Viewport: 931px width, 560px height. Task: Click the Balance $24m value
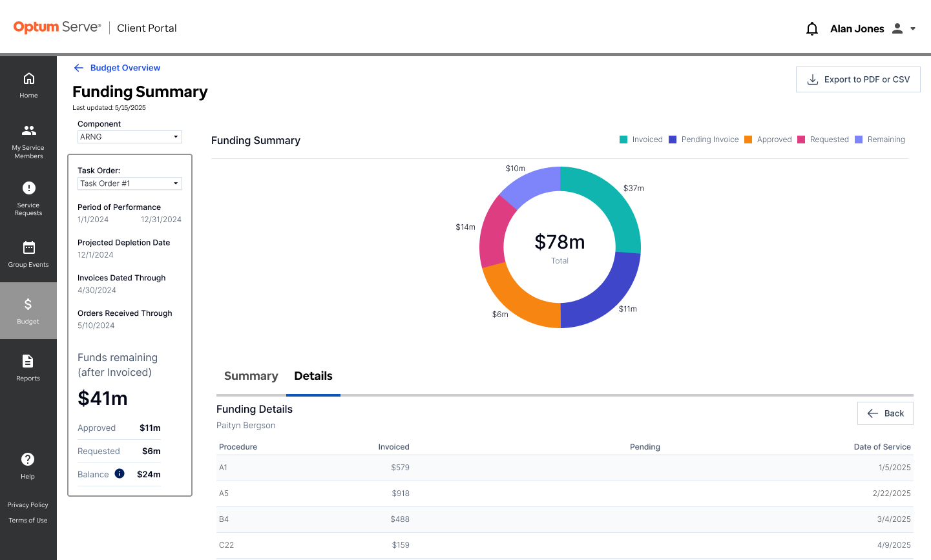click(x=149, y=474)
